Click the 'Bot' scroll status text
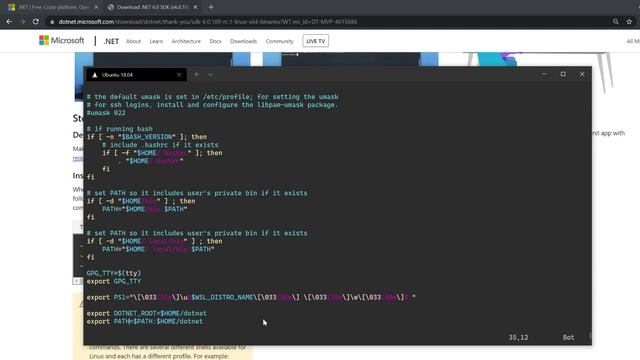Screen dimensions: 640x360 [x=568, y=337]
